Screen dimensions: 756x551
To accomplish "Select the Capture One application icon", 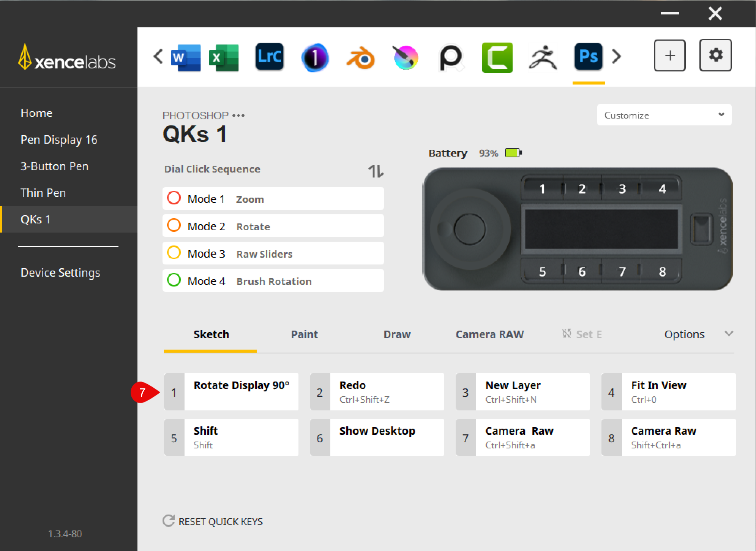I will tap(315, 57).
